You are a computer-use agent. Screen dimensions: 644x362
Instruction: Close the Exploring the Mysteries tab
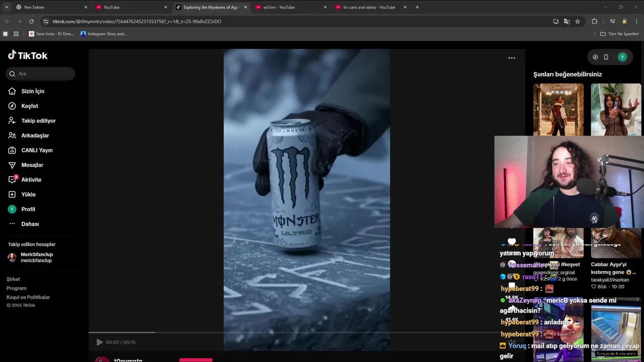coord(246,7)
